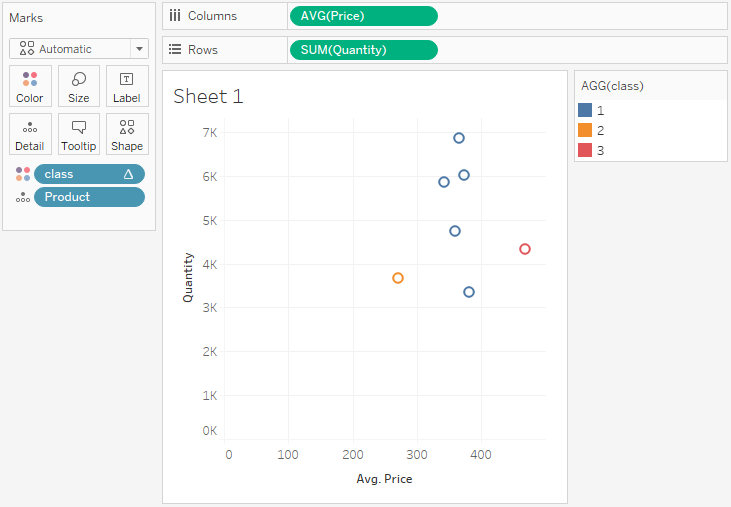Select the blue legend swatch for 1
Image resolution: width=731 pixels, height=507 pixels.
(585, 110)
